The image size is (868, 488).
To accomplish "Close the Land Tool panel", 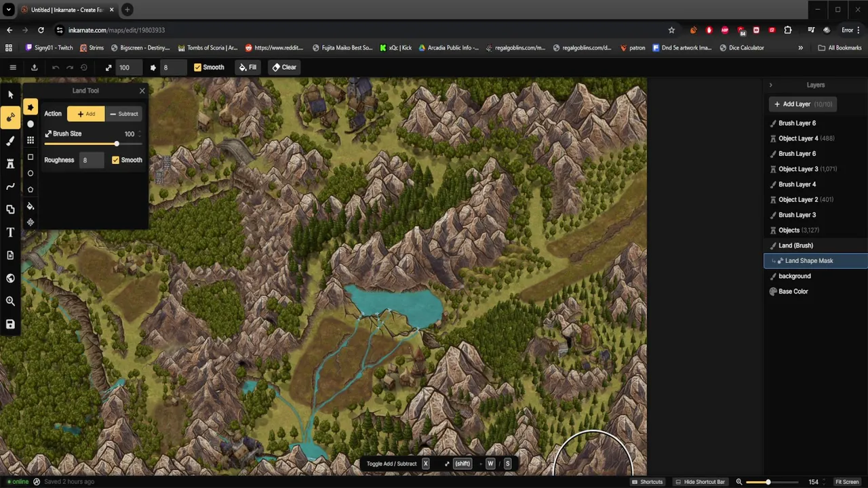I will [x=142, y=90].
